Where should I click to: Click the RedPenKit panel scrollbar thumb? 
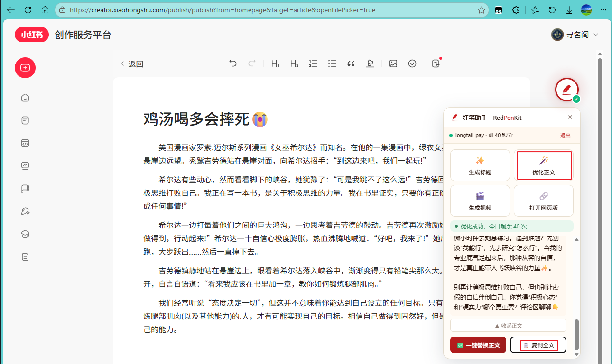(576, 335)
